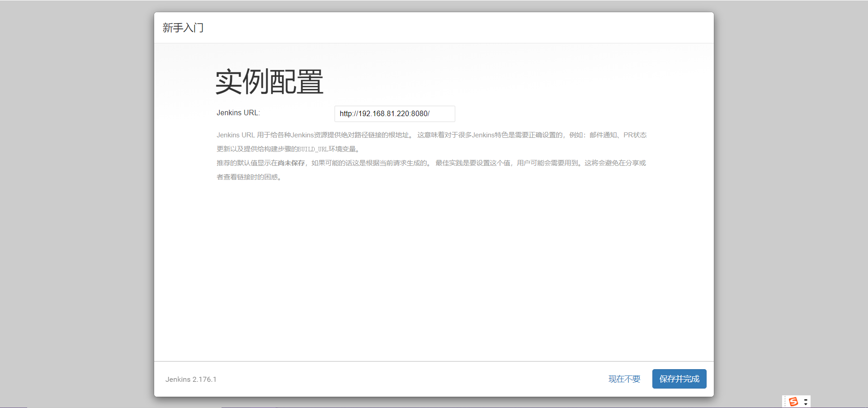Click the 新手入门 wizard title
The width and height of the screenshot is (868, 408).
[x=183, y=28]
